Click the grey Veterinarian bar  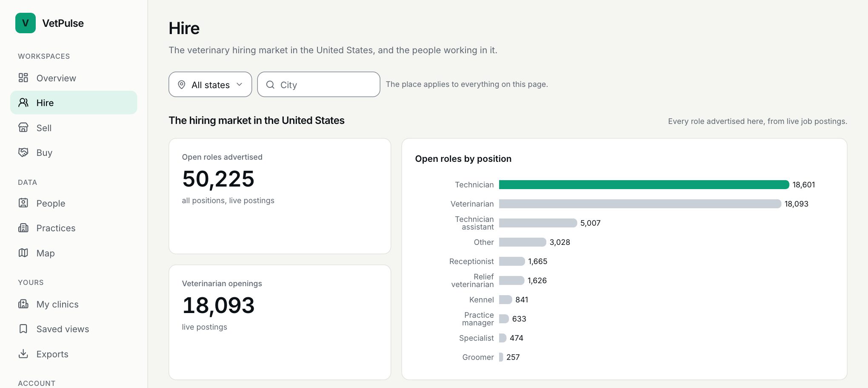640,204
